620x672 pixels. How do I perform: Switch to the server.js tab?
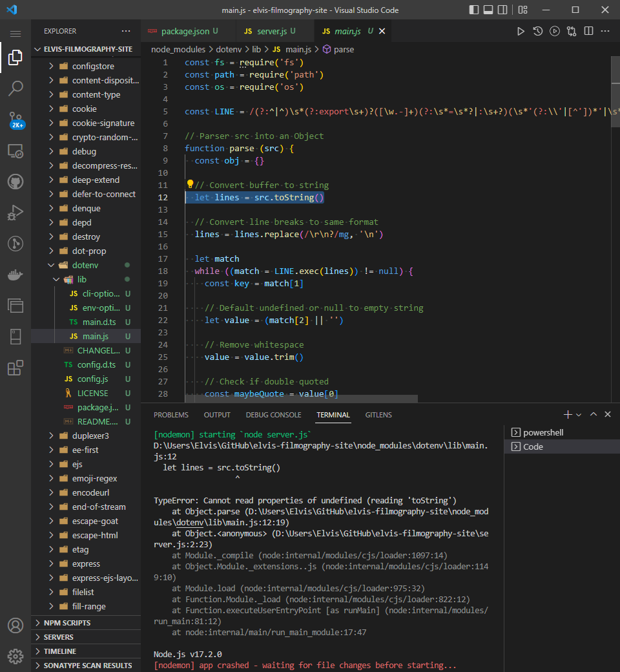point(274,30)
